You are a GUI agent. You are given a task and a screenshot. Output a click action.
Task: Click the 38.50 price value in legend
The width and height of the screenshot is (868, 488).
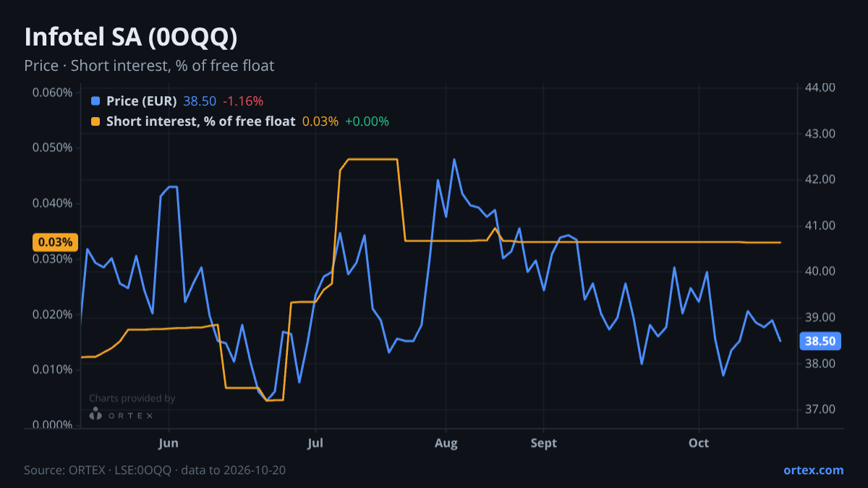pos(200,101)
